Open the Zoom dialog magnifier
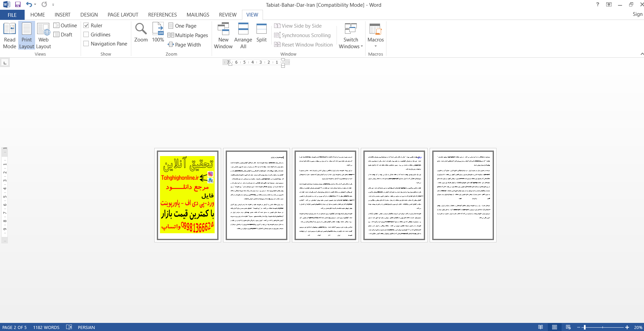 pos(141,32)
